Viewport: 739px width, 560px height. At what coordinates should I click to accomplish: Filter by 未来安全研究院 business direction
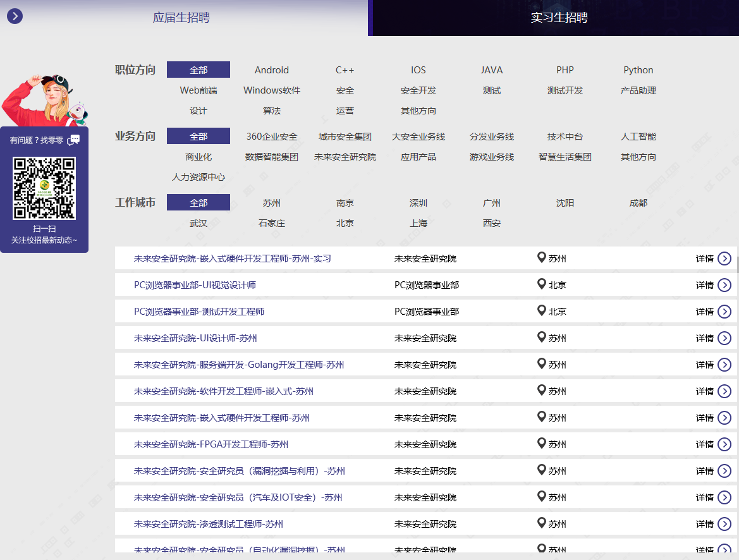[x=345, y=157]
